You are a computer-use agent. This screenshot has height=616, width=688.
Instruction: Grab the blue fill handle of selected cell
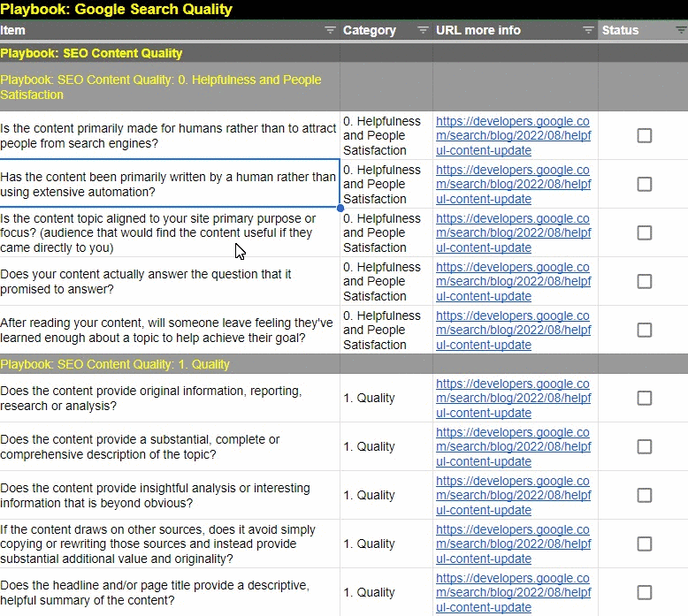point(340,208)
